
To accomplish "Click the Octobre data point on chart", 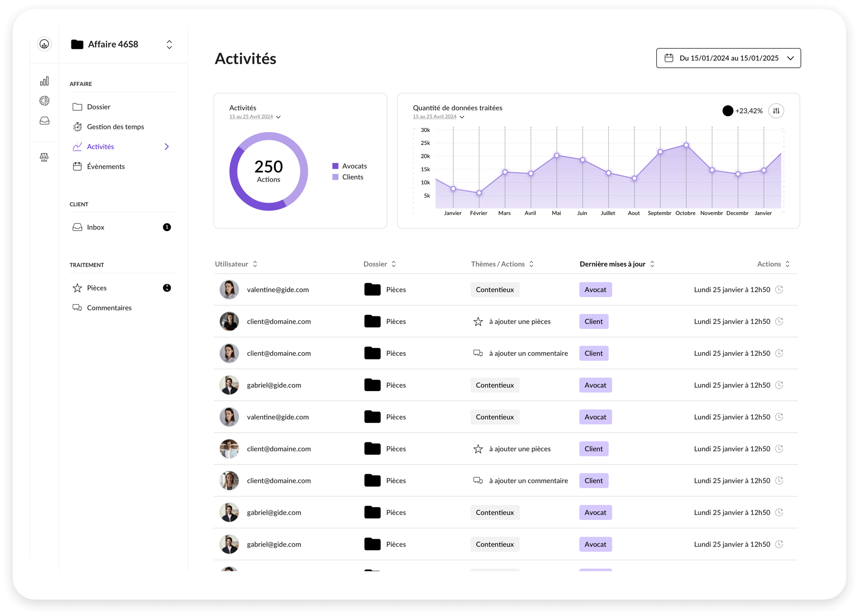I will (686, 145).
